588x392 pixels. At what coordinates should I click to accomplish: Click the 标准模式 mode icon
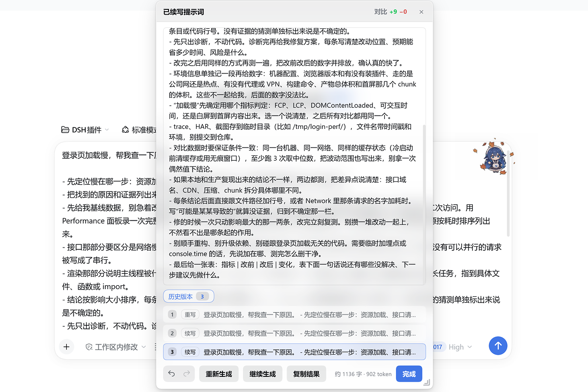pyautogui.click(x=125, y=130)
